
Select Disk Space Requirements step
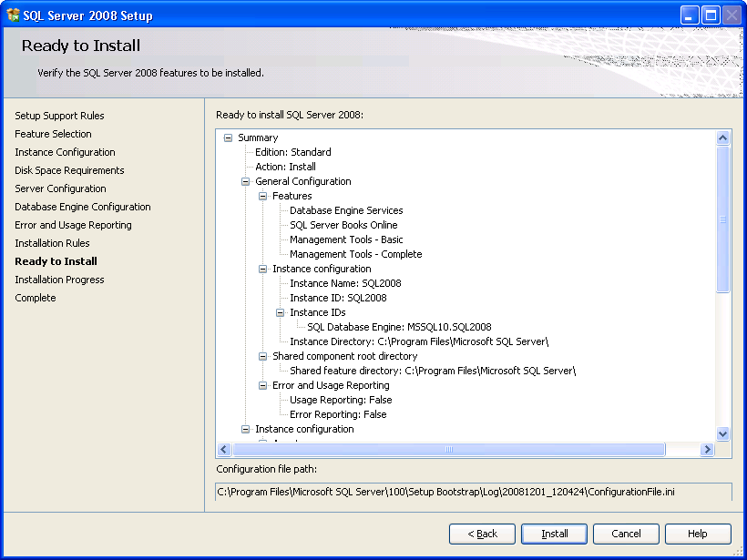(69, 170)
